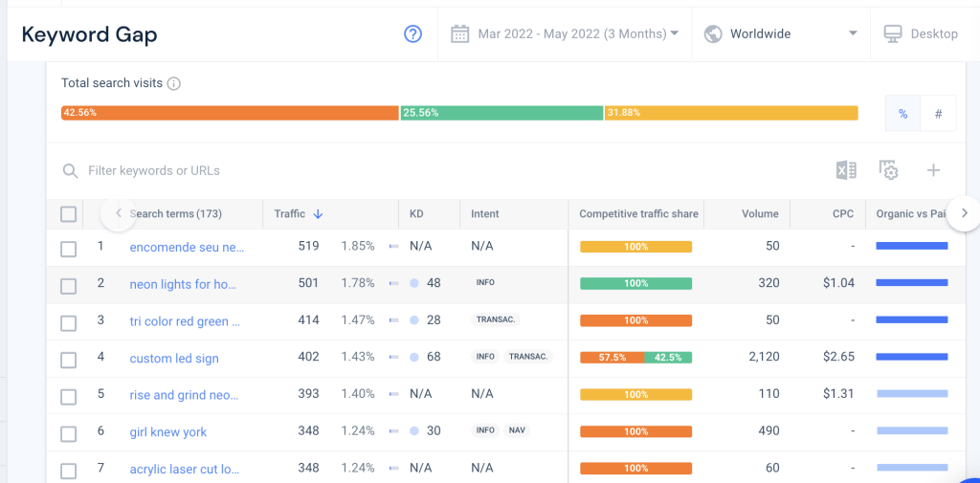Check the box for custom led sign row
This screenshot has width=980, height=483.
[x=69, y=360]
